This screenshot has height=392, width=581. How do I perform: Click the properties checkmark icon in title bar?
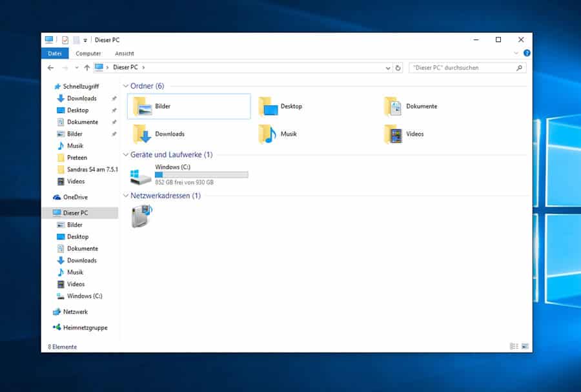65,40
